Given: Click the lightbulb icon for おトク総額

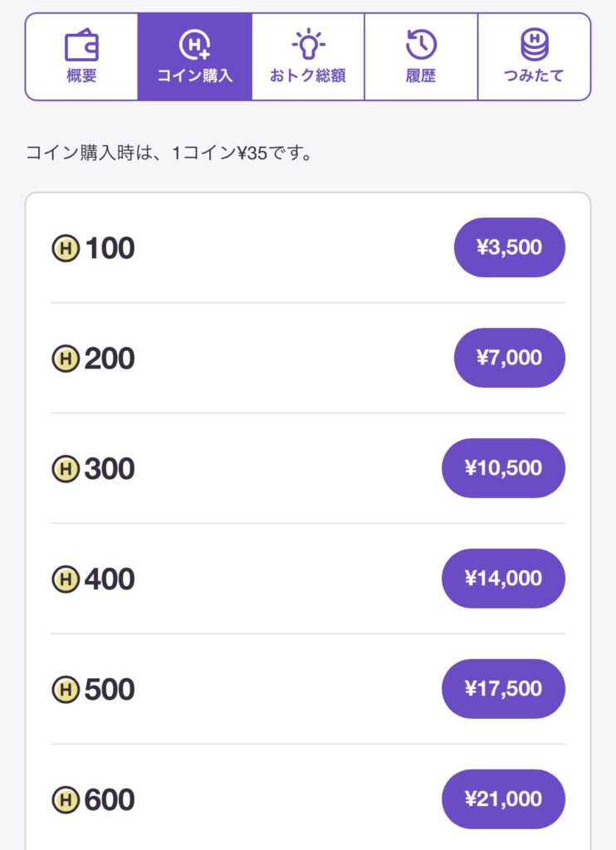Looking at the screenshot, I should point(307,44).
